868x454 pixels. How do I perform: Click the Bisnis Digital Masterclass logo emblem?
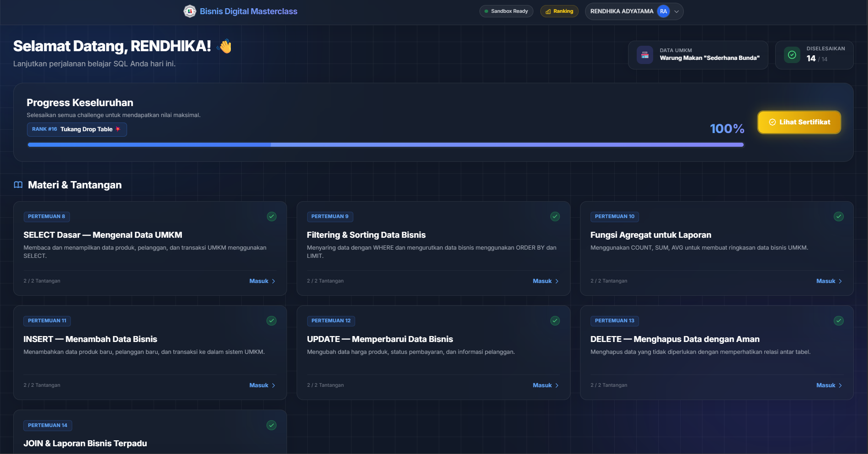coord(190,11)
